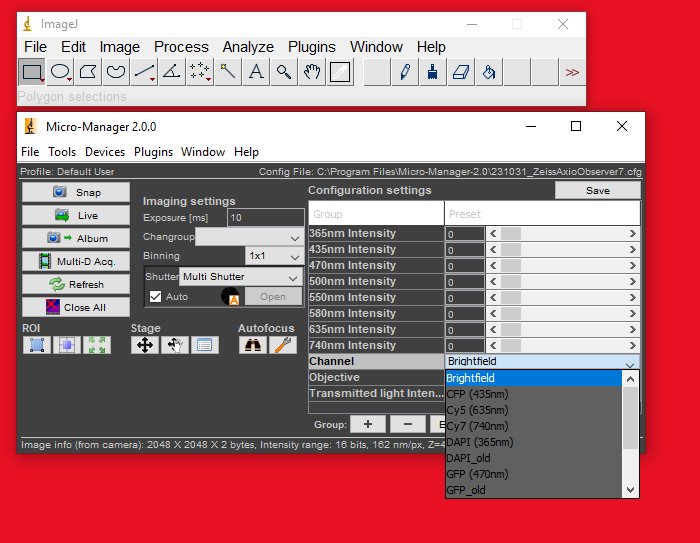
Task: Select the ImageJ Oval selection tool
Action: pos(60,71)
